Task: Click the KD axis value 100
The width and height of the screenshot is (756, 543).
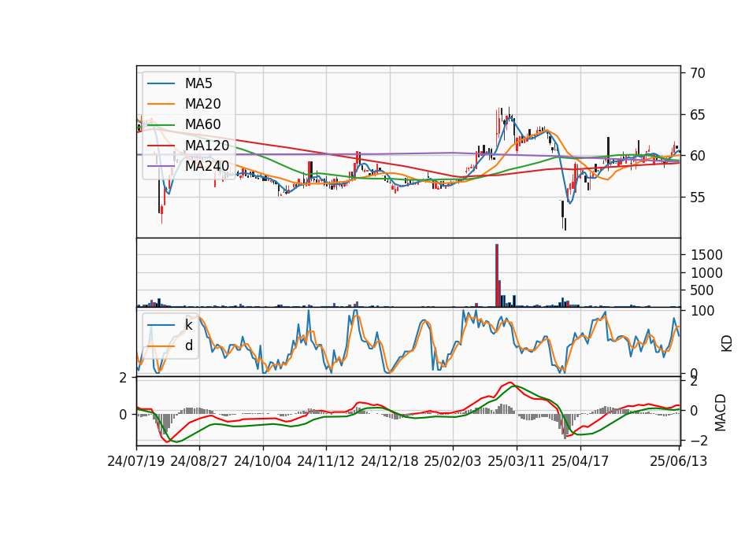Action: click(x=702, y=311)
